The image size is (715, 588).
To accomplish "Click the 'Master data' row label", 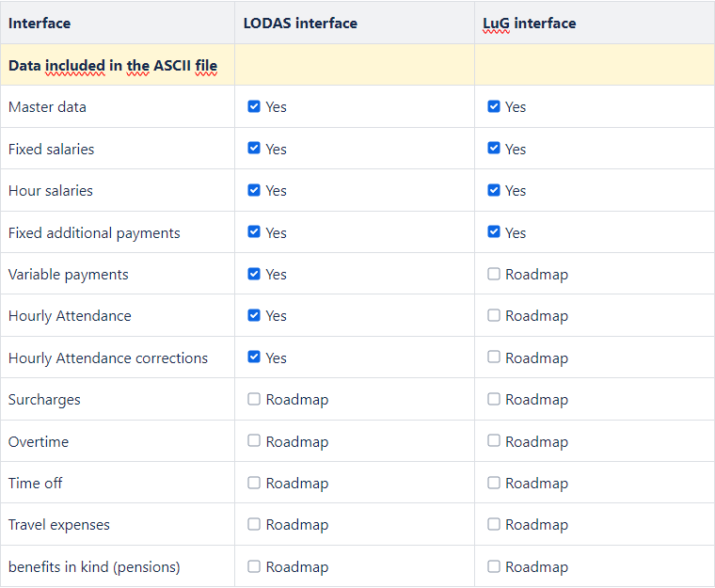I will tap(47, 106).
